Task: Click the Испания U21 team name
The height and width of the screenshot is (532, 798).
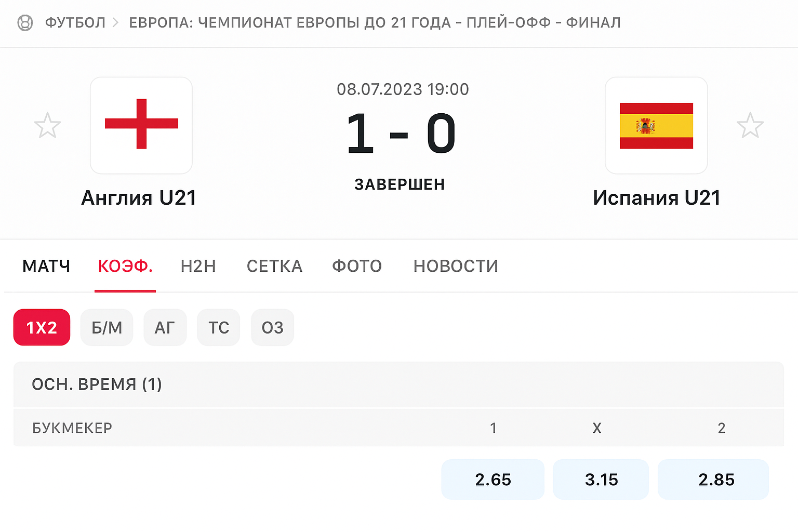Action: point(656,197)
